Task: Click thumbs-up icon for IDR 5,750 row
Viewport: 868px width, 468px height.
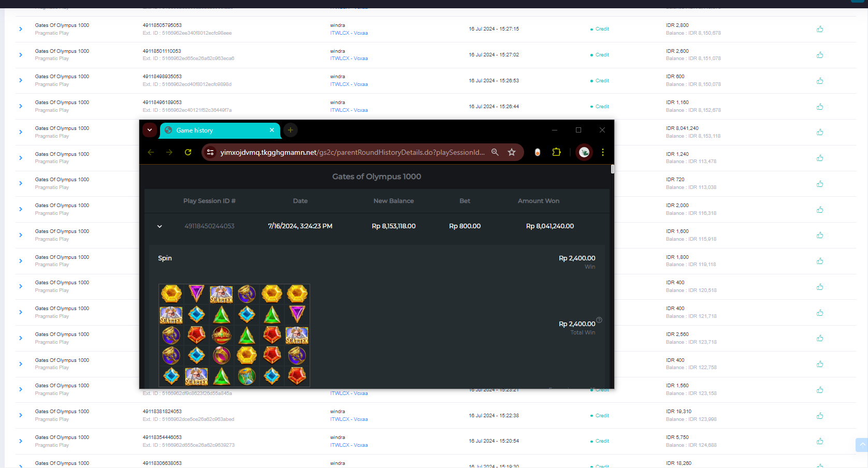Action: click(x=820, y=441)
